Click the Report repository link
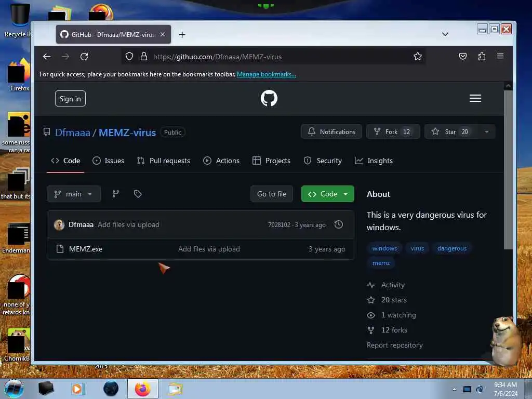Viewport: 532px width, 399px height. (395, 345)
